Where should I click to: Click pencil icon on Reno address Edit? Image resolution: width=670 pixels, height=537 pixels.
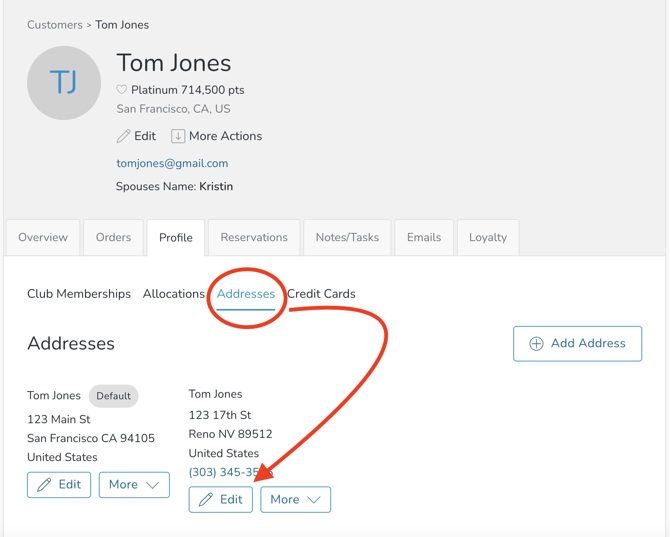[x=206, y=500]
